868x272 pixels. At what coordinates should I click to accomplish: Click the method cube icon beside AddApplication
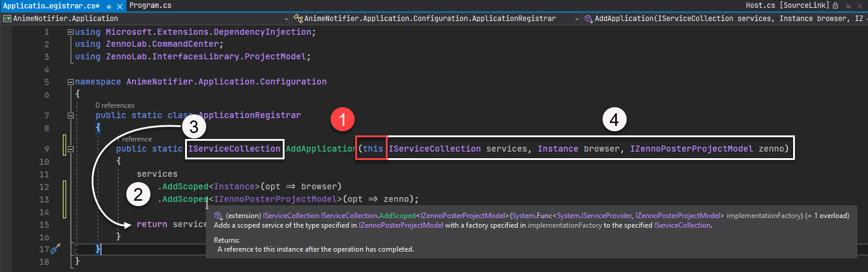coord(588,19)
